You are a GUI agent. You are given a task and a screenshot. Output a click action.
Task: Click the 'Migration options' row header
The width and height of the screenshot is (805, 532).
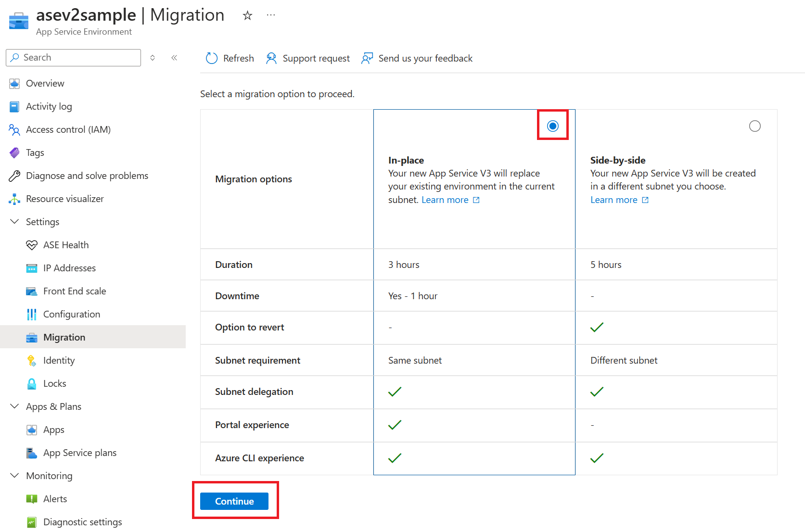click(254, 179)
